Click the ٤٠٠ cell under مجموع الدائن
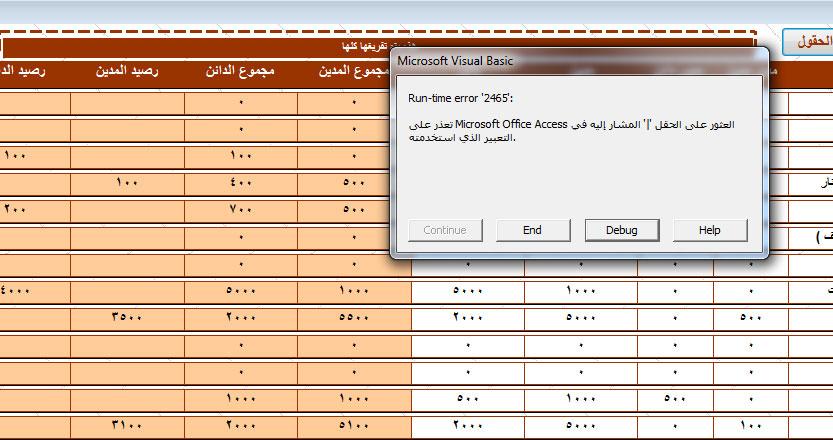The width and height of the screenshot is (833, 440). click(x=240, y=183)
